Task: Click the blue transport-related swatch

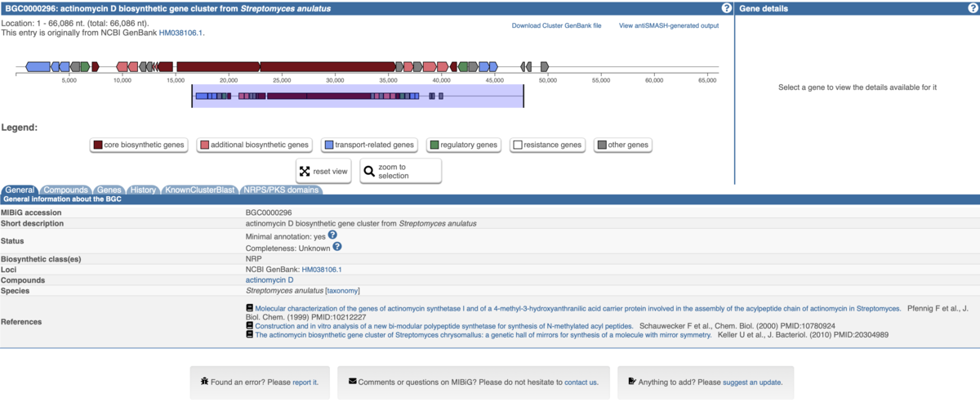Action: click(x=329, y=145)
